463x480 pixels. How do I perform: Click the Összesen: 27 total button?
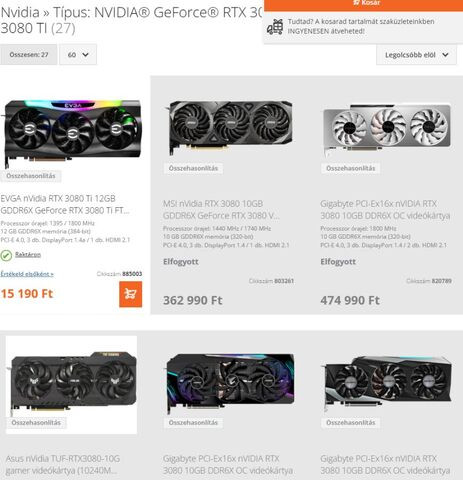(x=29, y=54)
